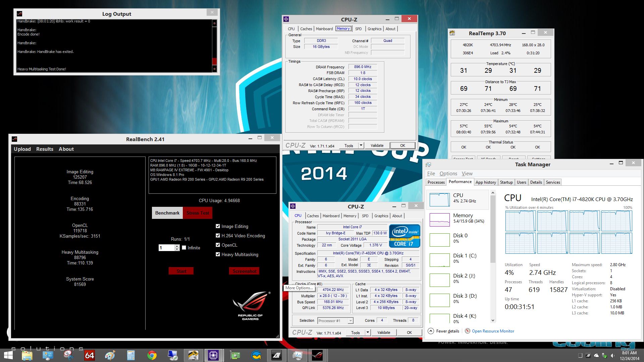Image resolution: width=644 pixels, height=362 pixels.
Task: Collapse Task Manager with Fewer details
Action: point(443,331)
